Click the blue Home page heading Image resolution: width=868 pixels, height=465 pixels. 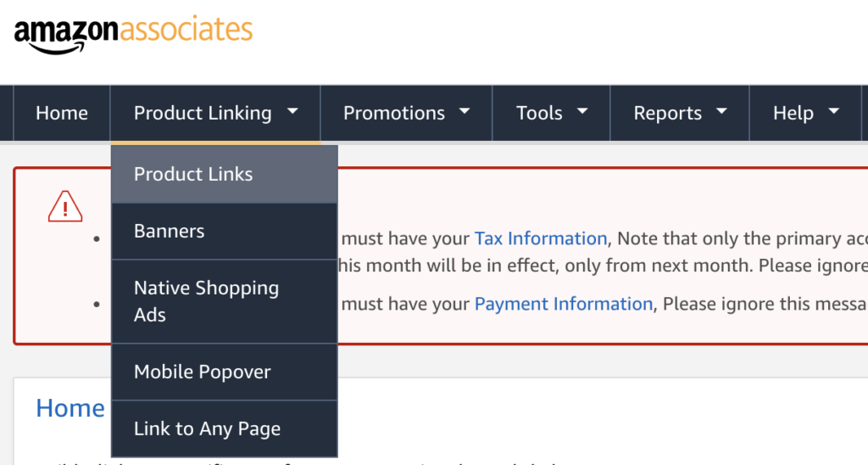pyautogui.click(x=70, y=408)
